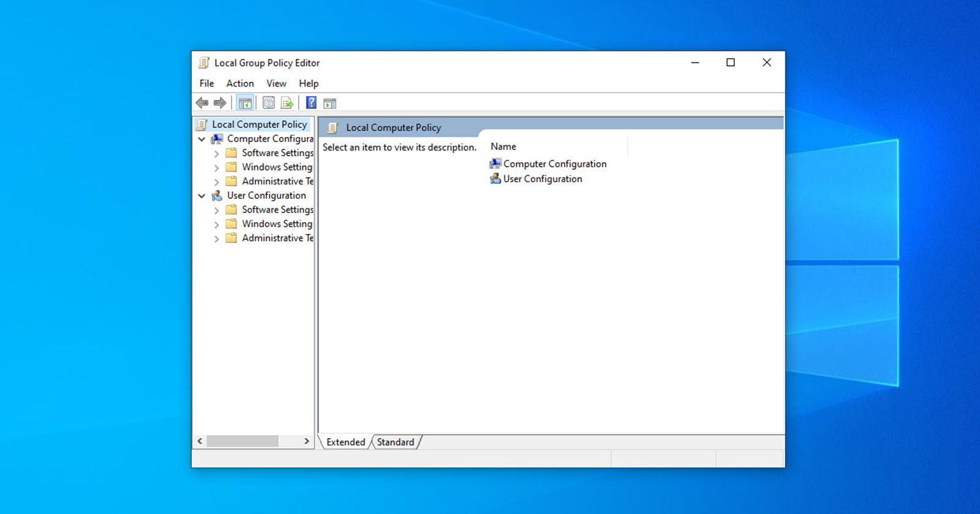
Task: Expand Windows Settings under Computer Configuration
Action: coord(216,168)
